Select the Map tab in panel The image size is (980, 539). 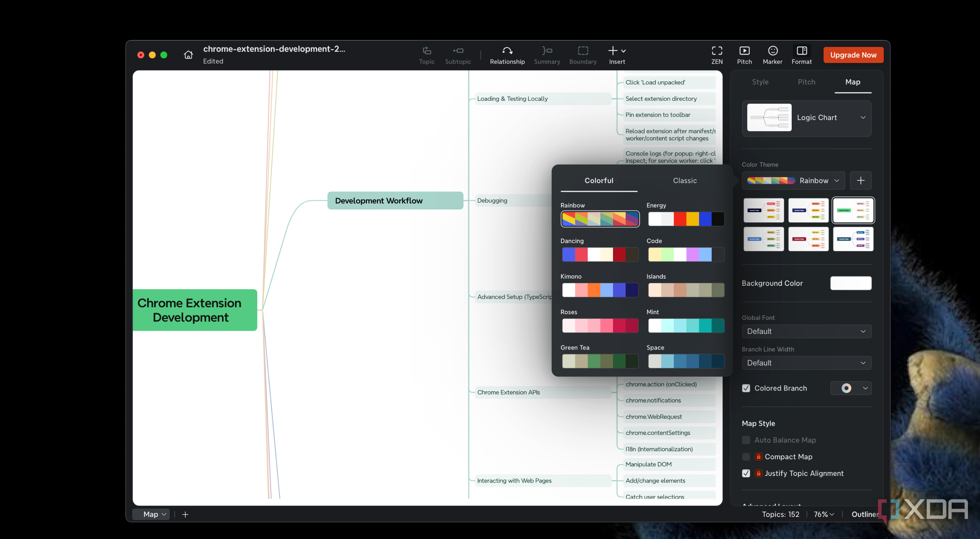click(853, 82)
